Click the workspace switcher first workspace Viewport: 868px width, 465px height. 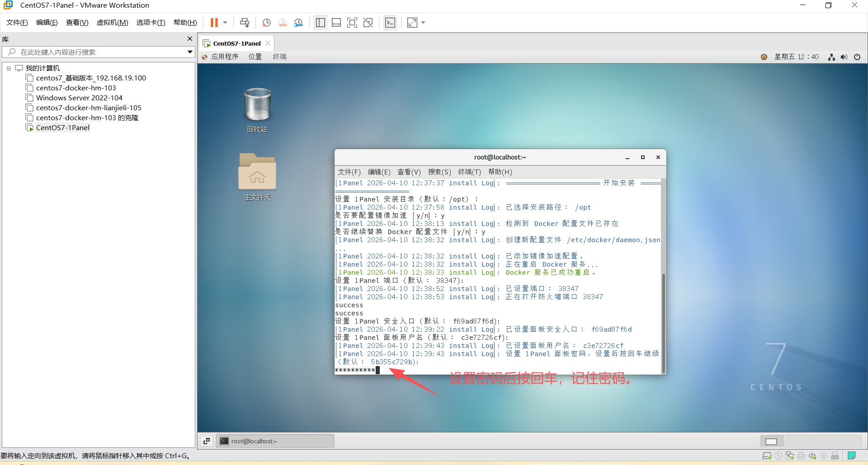[x=772, y=441]
